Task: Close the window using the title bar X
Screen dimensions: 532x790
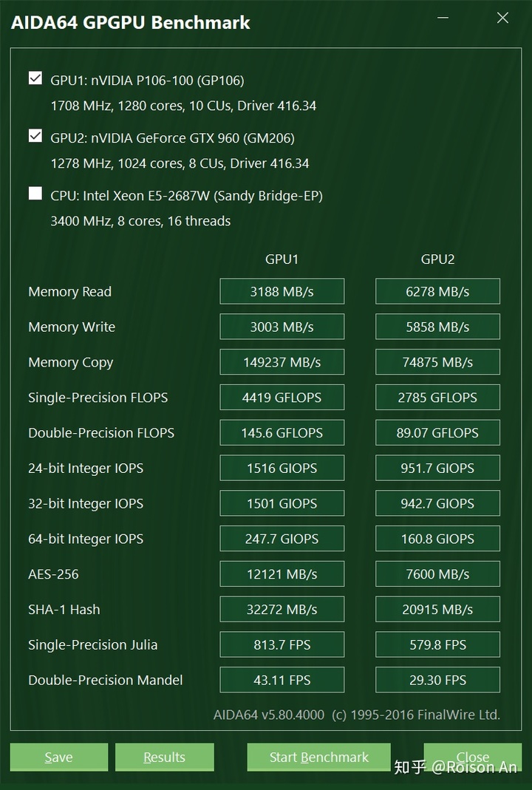Action: coord(502,18)
